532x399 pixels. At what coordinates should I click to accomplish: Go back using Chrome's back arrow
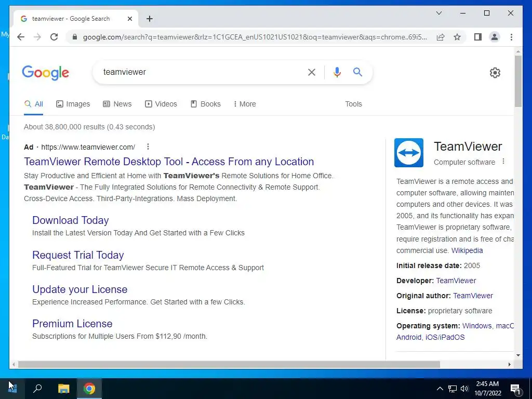coord(21,37)
